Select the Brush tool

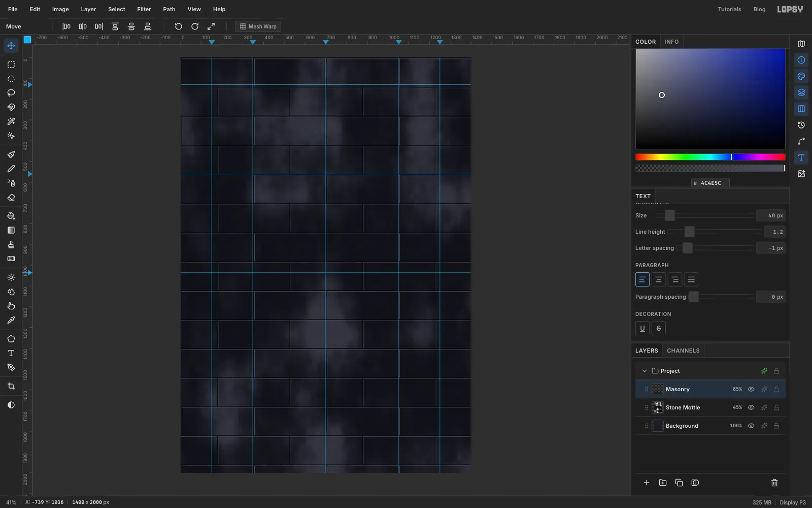coord(11,154)
